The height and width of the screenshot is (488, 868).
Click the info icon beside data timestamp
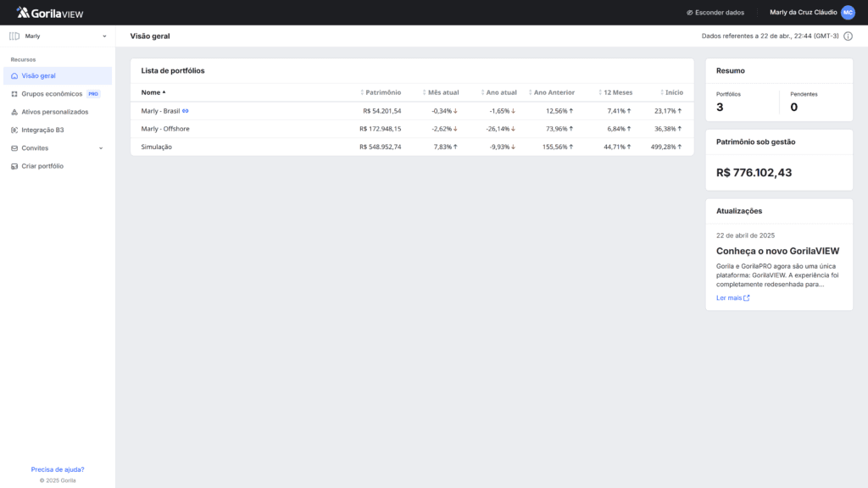tap(848, 36)
